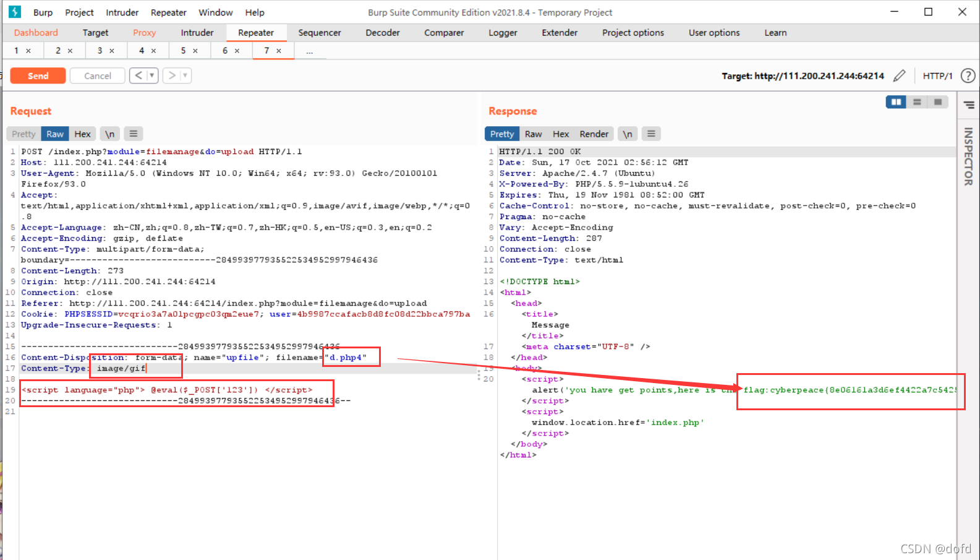The width and height of the screenshot is (980, 560).
Task: Select Repeater request tab 1
Action: [16, 51]
